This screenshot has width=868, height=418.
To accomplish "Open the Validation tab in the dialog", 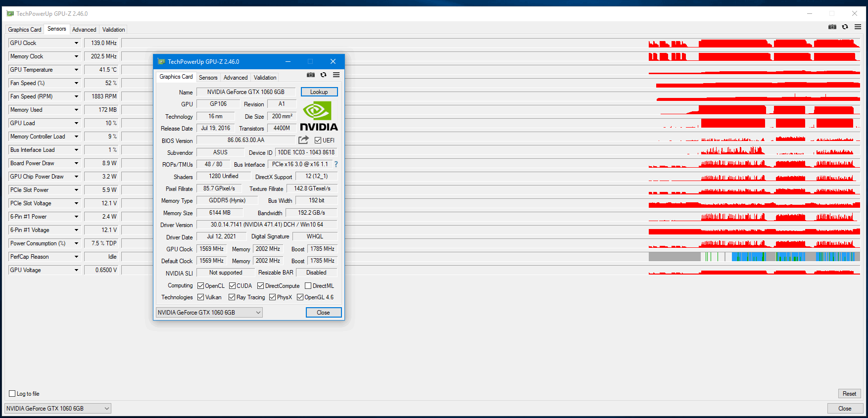I will tap(265, 78).
